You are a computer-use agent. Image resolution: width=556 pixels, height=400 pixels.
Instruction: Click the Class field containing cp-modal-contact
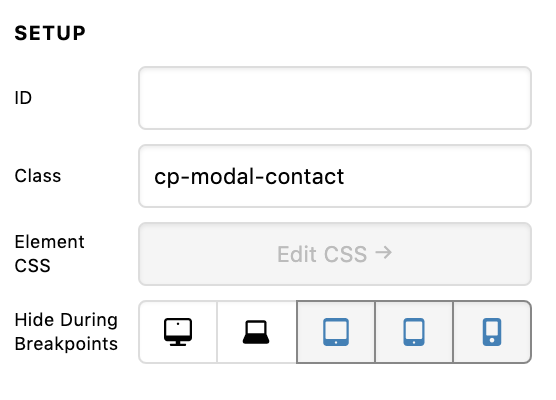335,176
